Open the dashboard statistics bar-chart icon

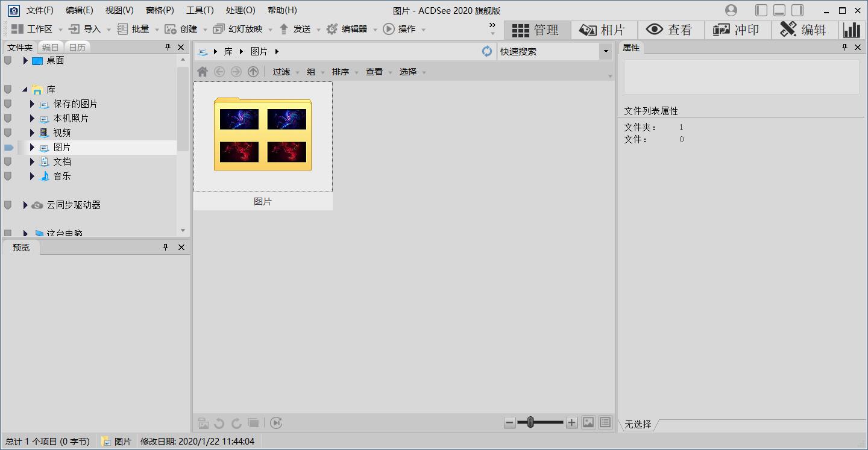tap(852, 30)
